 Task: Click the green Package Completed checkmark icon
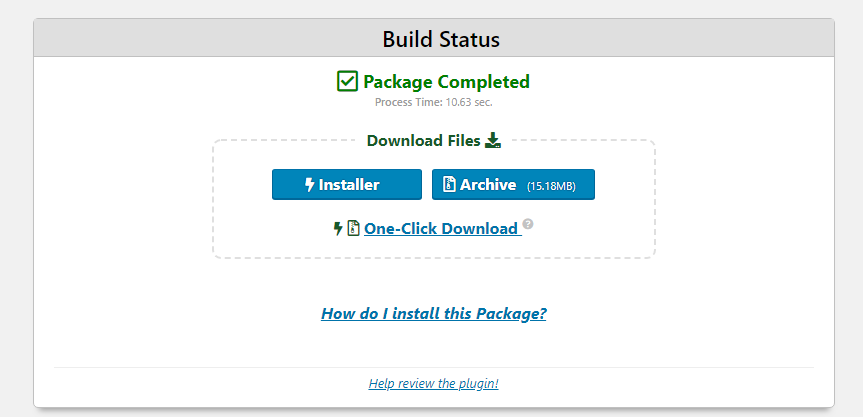[347, 81]
